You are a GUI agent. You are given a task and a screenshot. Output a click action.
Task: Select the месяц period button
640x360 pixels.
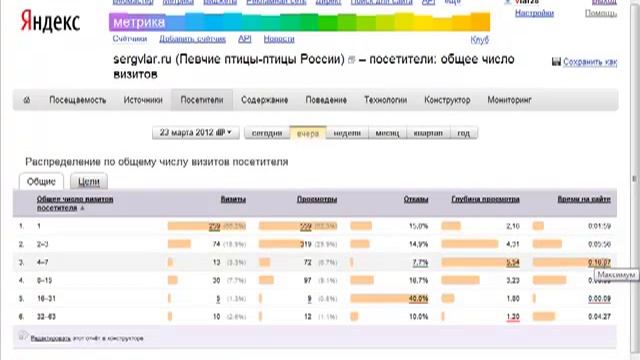click(x=387, y=133)
